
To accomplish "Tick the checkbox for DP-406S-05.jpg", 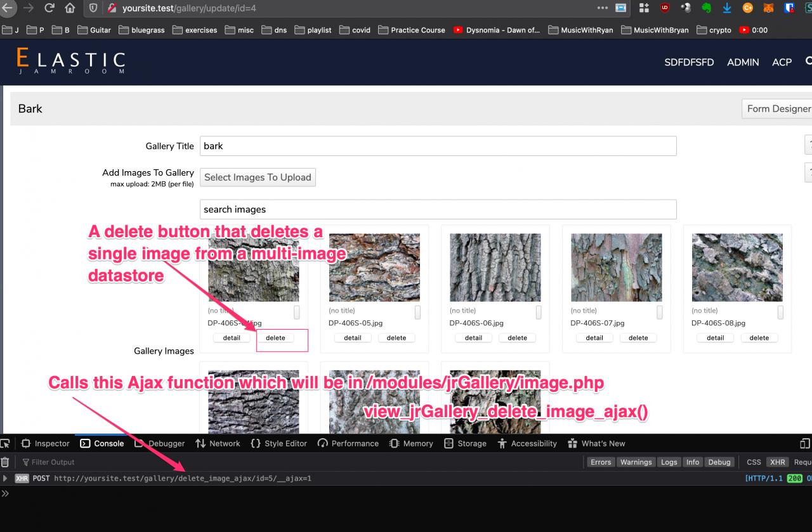I will click(x=417, y=312).
